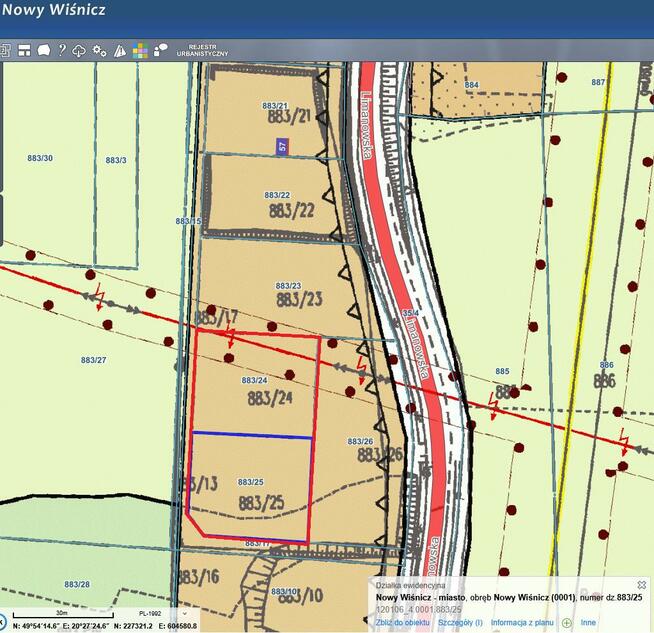Click the cloud download icon

click(x=79, y=50)
